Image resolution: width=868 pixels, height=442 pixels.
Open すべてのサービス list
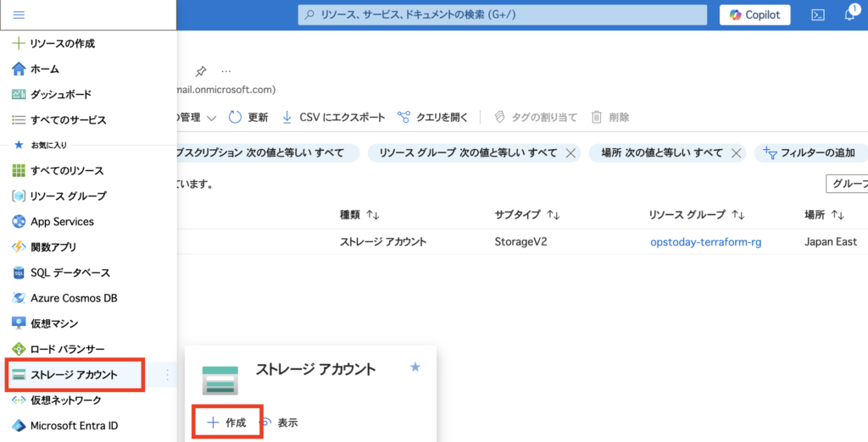pos(58,120)
